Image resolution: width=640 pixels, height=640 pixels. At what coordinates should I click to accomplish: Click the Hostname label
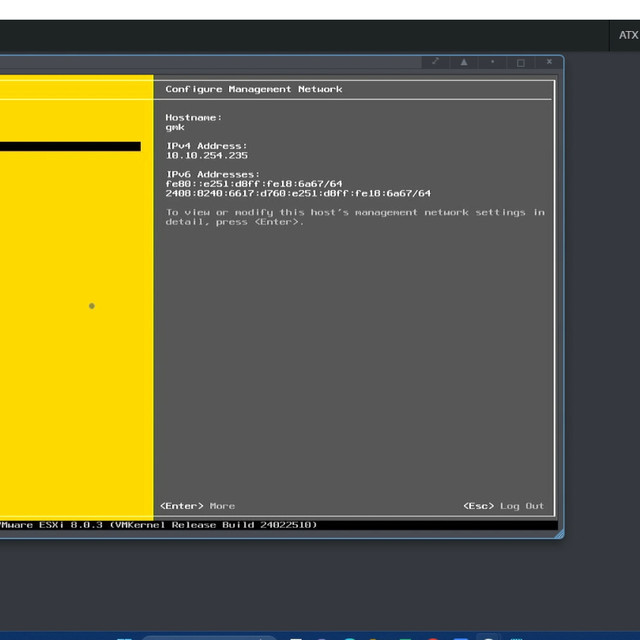point(193,118)
